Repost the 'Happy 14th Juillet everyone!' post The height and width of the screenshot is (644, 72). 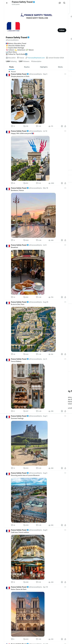(24, 183)
